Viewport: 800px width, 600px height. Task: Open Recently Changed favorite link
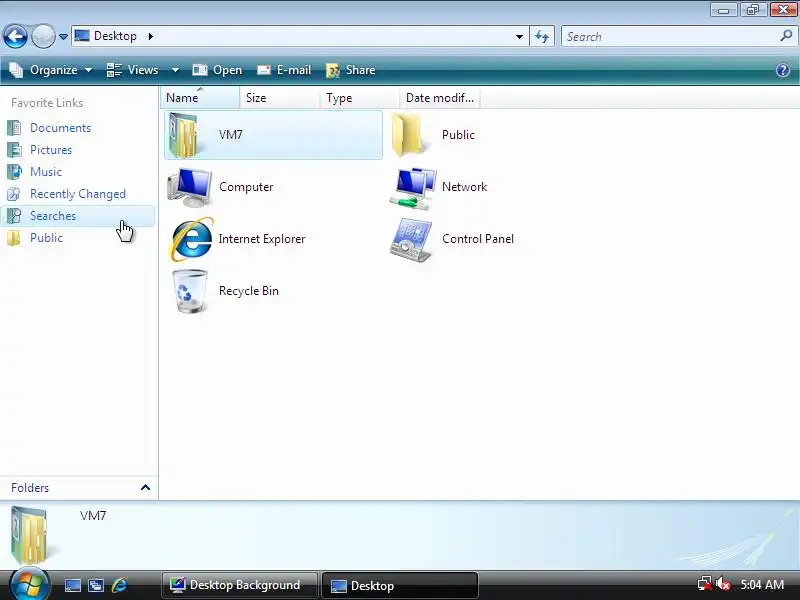click(x=78, y=194)
